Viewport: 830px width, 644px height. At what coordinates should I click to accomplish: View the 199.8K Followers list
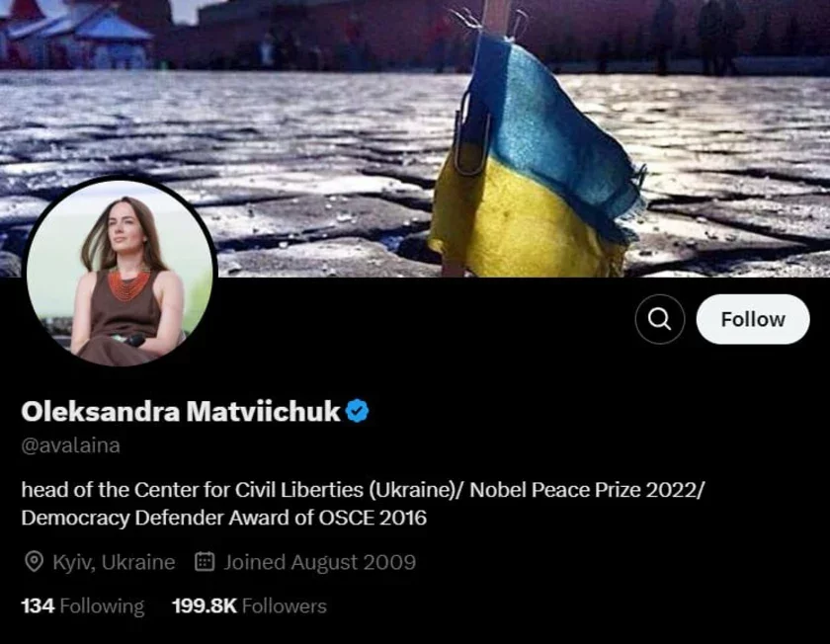click(x=249, y=605)
